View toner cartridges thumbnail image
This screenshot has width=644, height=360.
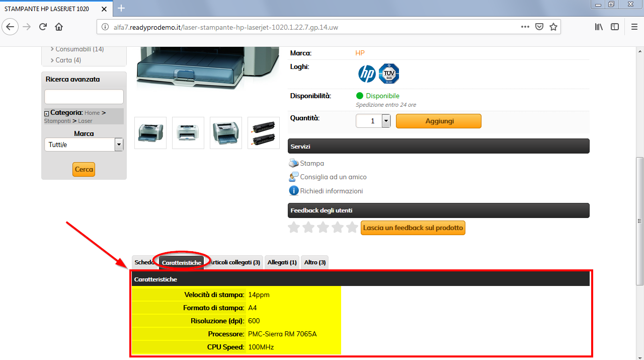point(264,133)
